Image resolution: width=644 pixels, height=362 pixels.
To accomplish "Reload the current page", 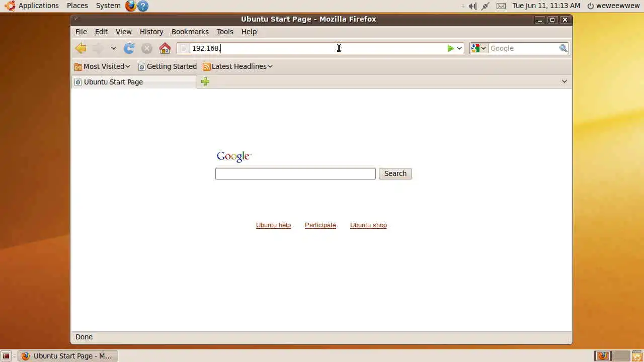I will 129,48.
